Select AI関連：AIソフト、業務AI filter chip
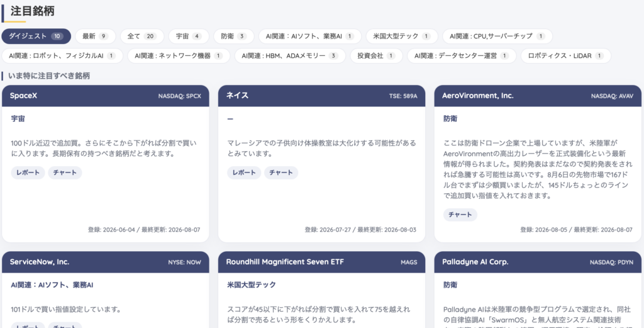644x328 pixels. pos(309,36)
